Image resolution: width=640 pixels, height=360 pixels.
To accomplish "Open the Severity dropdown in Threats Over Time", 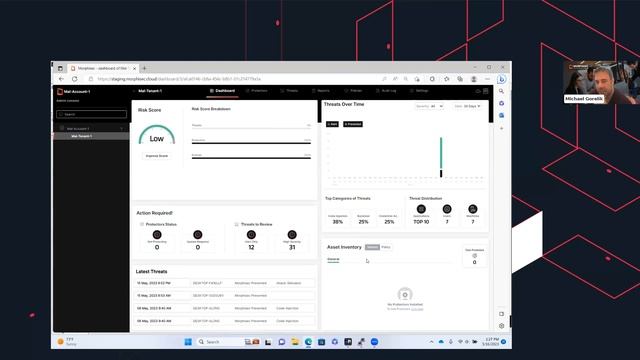I will [429, 106].
